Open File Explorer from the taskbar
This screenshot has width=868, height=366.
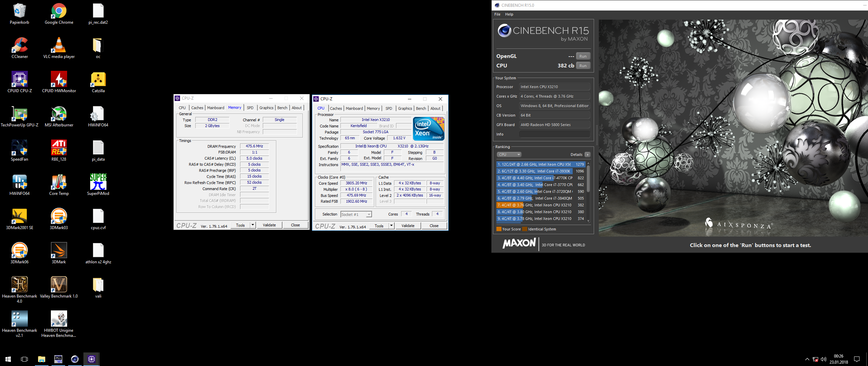pyautogui.click(x=41, y=359)
